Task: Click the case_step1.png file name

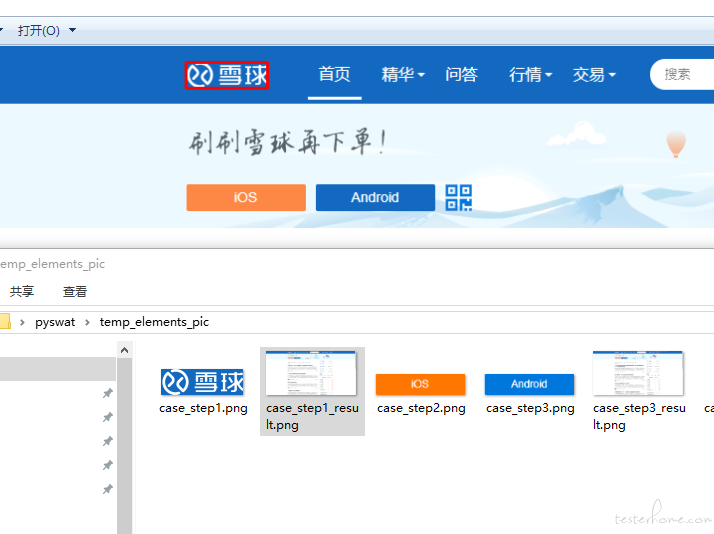Action: [x=203, y=408]
